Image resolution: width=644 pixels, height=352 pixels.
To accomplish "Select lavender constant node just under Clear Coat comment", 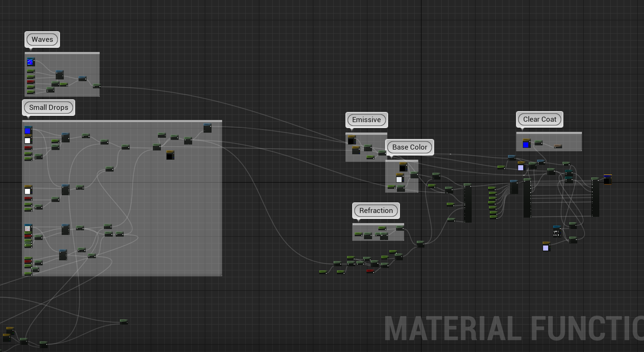I will (x=521, y=166).
